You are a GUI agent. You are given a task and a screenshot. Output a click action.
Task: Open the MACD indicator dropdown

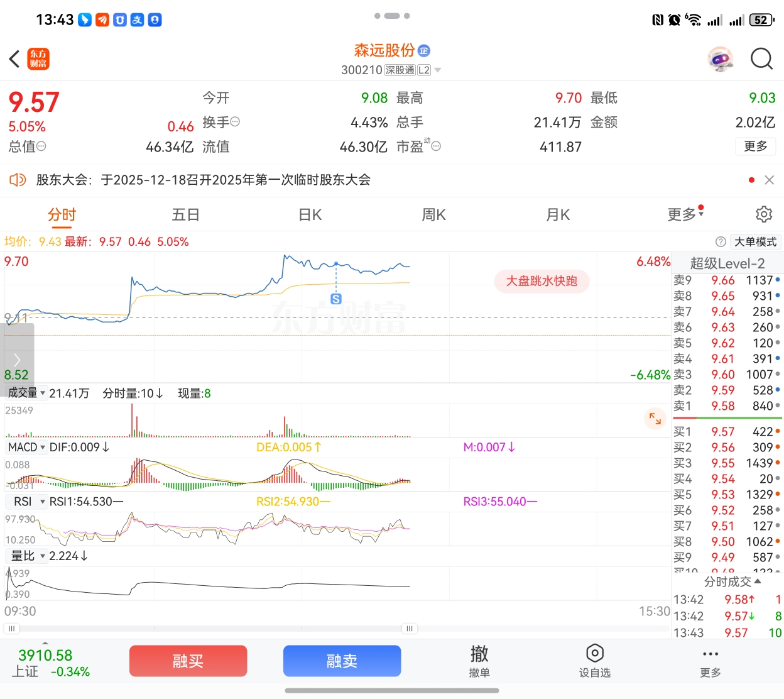point(26,447)
